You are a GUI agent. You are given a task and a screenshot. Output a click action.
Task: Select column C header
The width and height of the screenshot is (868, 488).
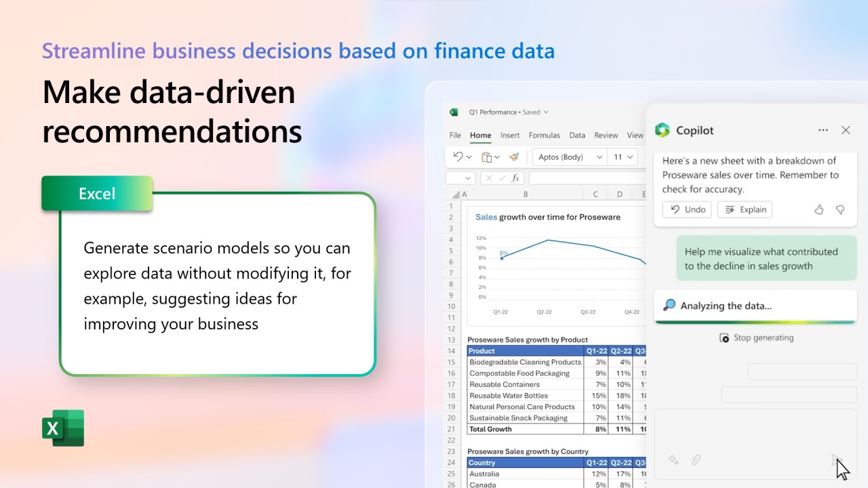click(x=595, y=195)
